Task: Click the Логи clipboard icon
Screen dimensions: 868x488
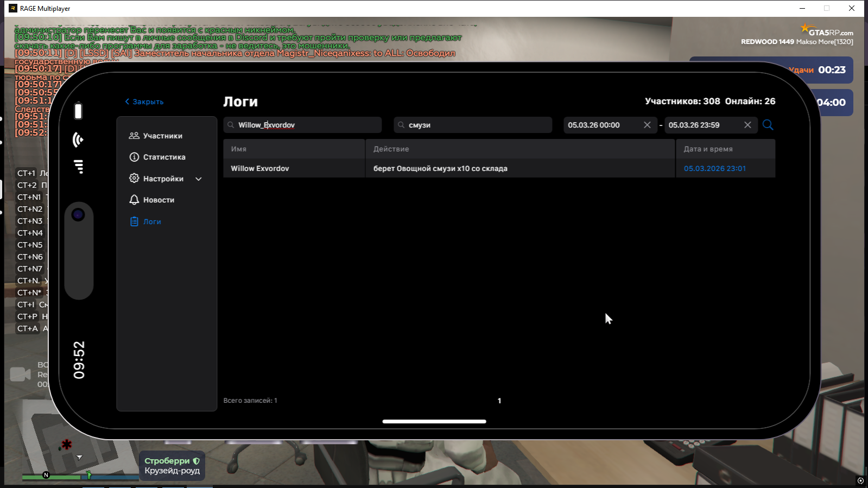Action: coord(134,221)
